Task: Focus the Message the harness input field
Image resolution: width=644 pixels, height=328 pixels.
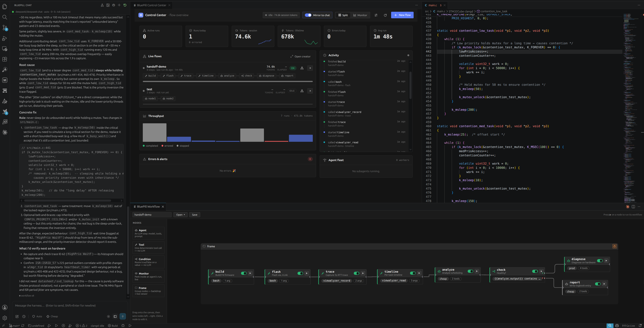Action: tap(70, 306)
